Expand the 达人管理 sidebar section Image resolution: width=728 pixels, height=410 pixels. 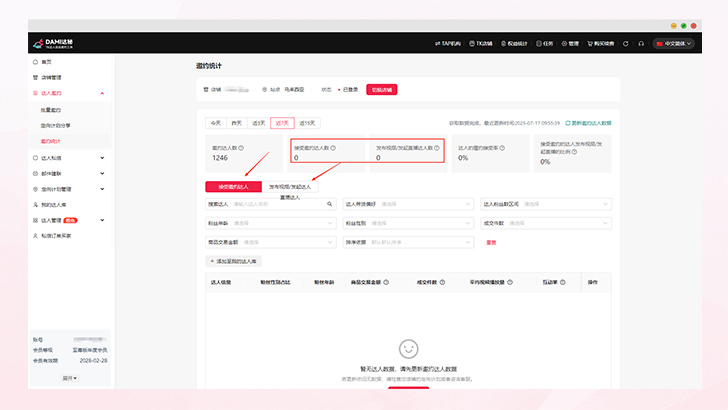coord(69,220)
